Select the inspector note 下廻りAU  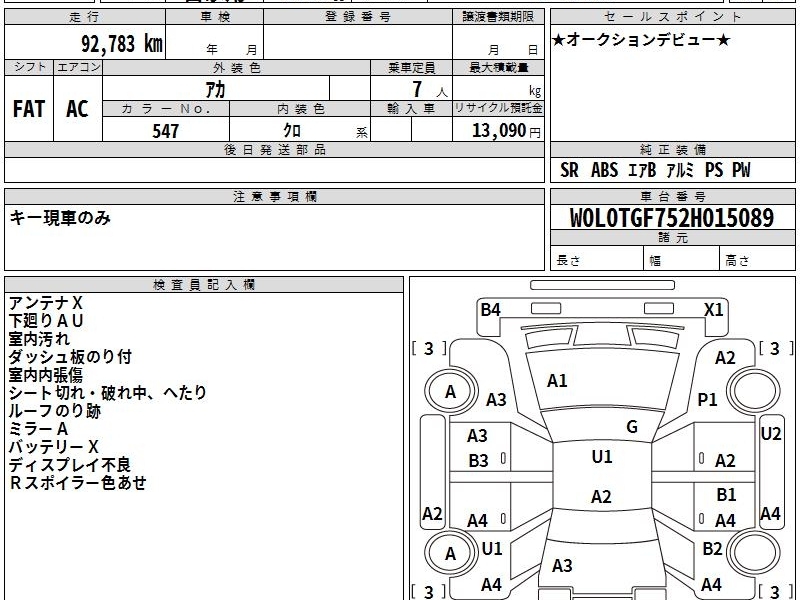coord(45,321)
